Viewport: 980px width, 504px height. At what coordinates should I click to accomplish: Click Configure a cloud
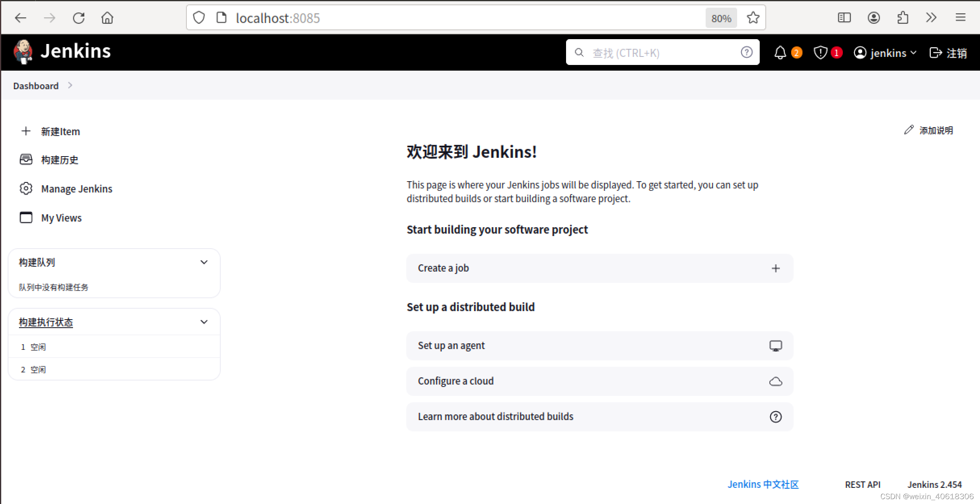pyautogui.click(x=600, y=381)
